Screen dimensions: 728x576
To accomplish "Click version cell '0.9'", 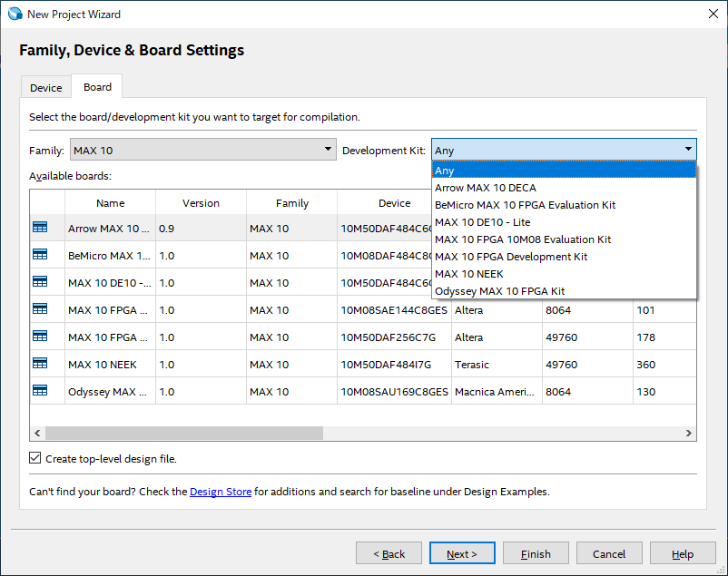I will point(201,228).
